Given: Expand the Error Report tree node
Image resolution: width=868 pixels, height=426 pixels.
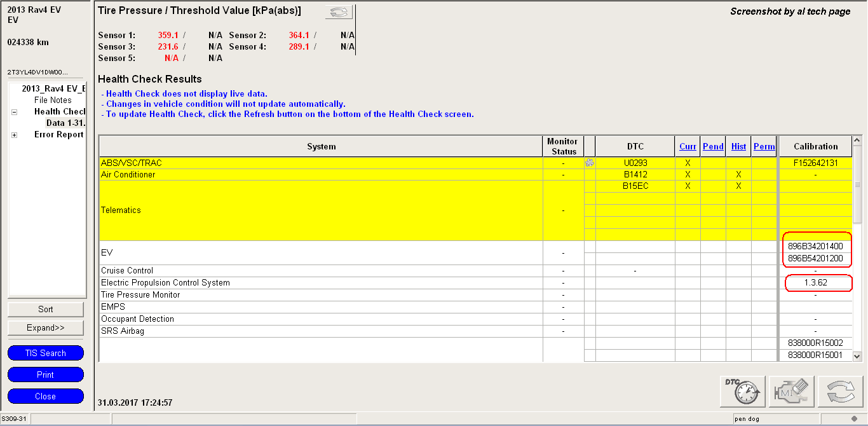Looking at the screenshot, I should (x=14, y=135).
